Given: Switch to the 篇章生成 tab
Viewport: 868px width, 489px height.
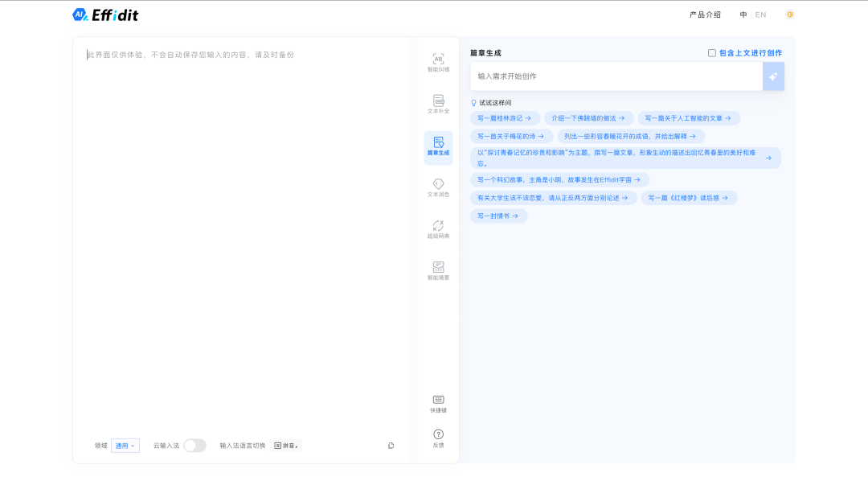Looking at the screenshot, I should 438,147.
